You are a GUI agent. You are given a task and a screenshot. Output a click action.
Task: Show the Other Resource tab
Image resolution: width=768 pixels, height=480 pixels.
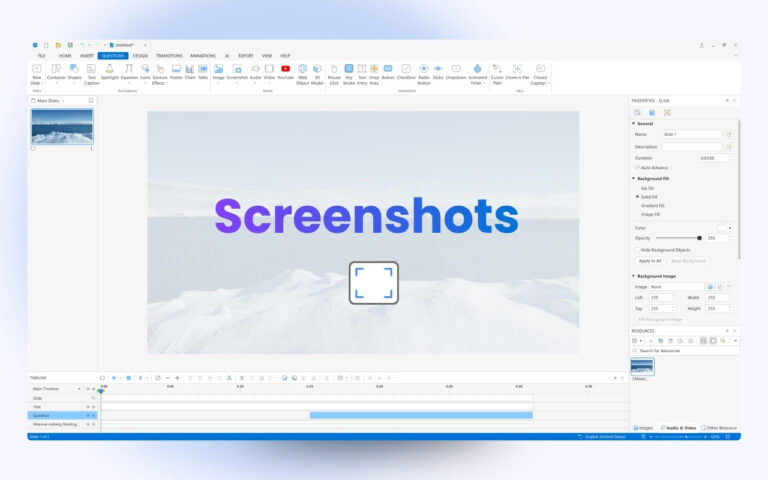click(x=719, y=428)
